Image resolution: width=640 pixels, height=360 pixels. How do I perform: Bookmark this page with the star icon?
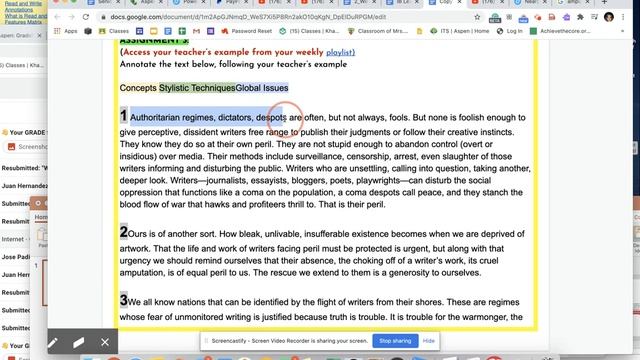(x=477, y=17)
